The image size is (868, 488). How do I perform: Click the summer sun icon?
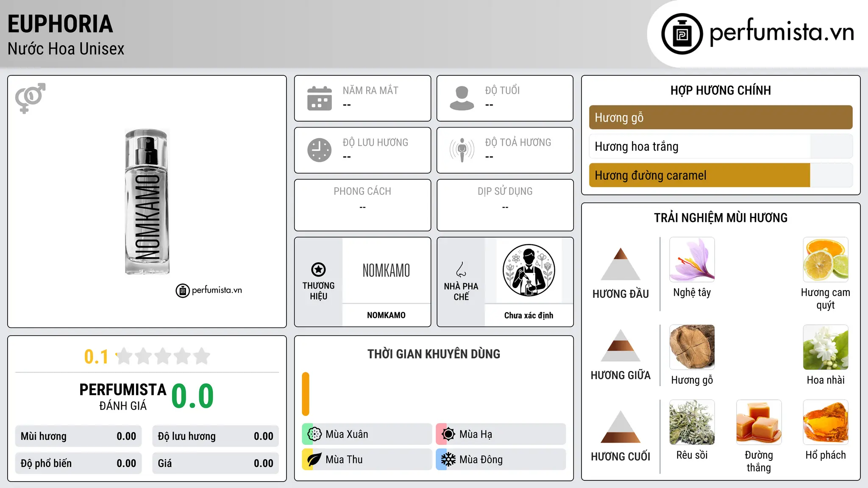[x=448, y=434]
